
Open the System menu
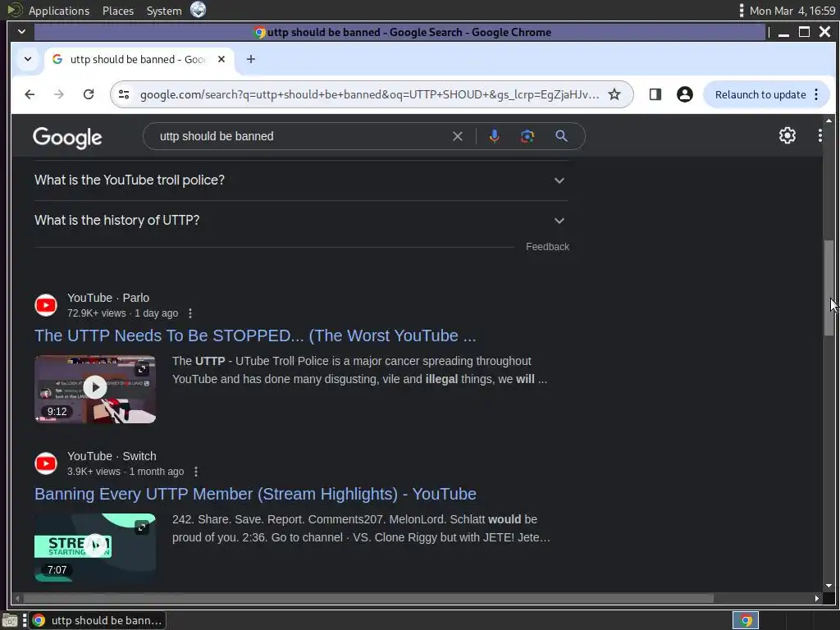coord(164,11)
